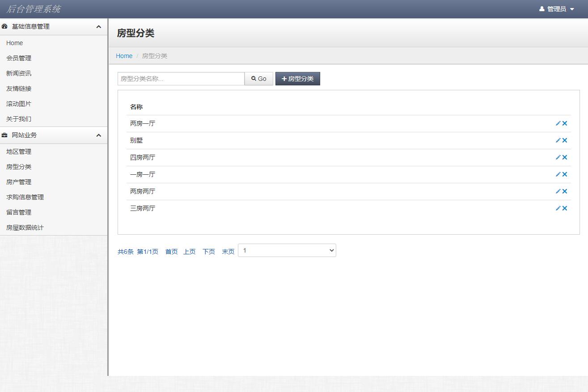Edit the 两房两厅 category
The image size is (588, 392).
pyautogui.click(x=558, y=191)
